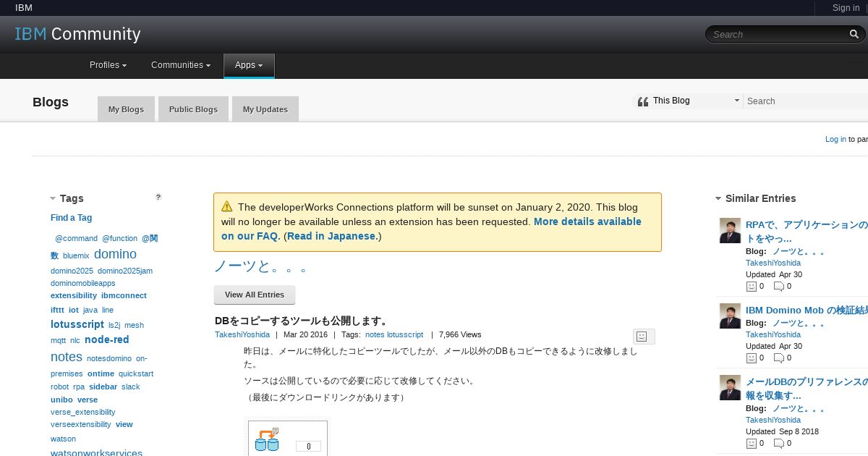The height and width of the screenshot is (456, 868).
Task: Select the quickstart tag in the tag cloud
Action: [136, 373]
